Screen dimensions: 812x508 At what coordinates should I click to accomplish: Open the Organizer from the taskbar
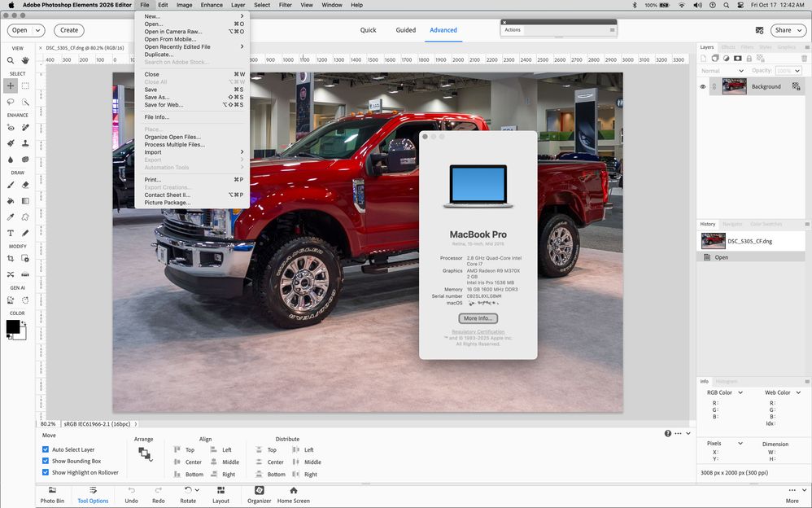pyautogui.click(x=259, y=494)
